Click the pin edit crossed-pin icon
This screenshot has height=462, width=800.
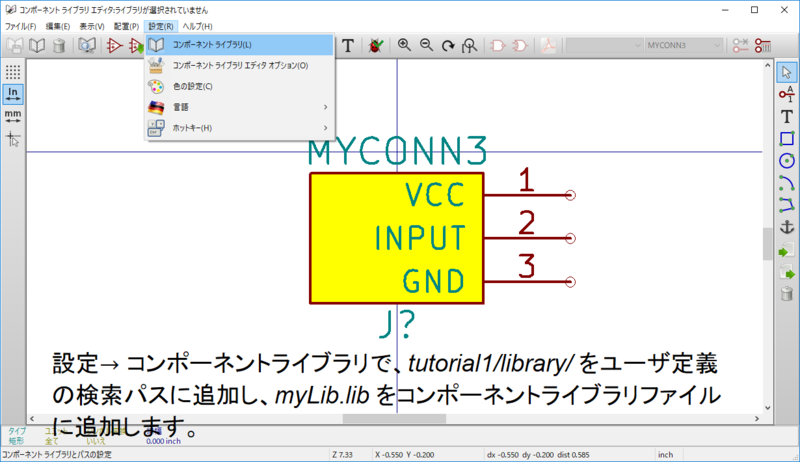740,45
